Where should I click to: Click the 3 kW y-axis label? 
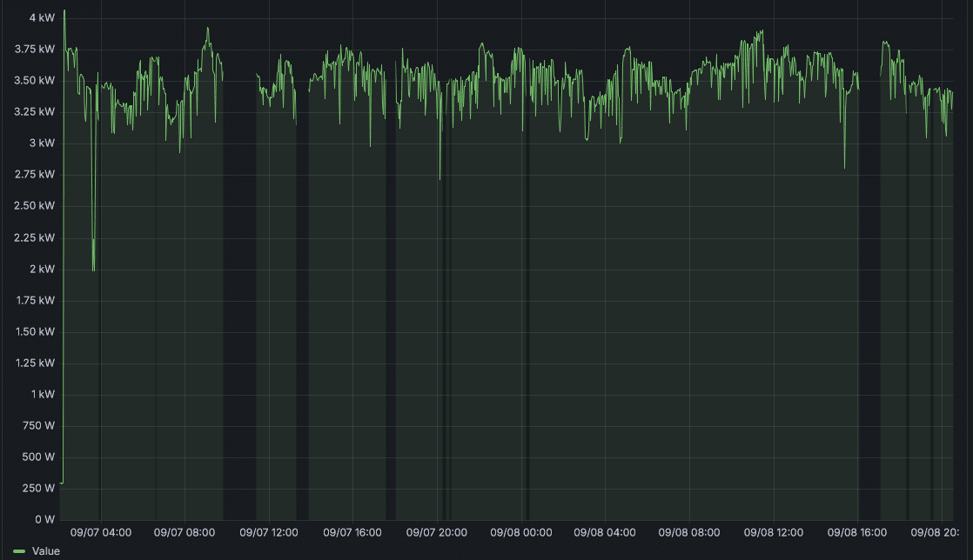(42, 143)
